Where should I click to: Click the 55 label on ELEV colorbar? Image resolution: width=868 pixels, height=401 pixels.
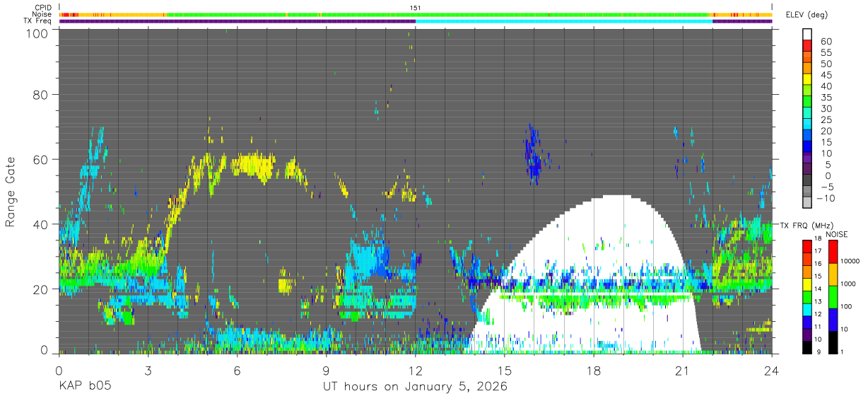point(826,52)
